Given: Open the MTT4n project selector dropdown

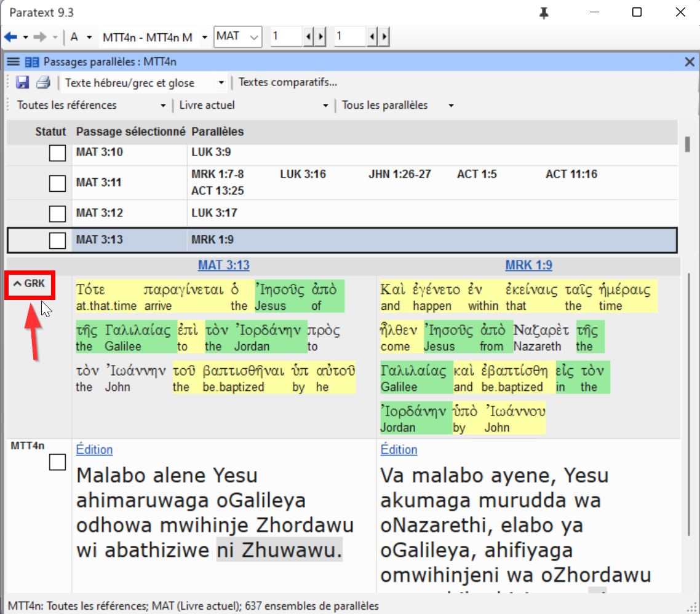Looking at the screenshot, I should [204, 37].
